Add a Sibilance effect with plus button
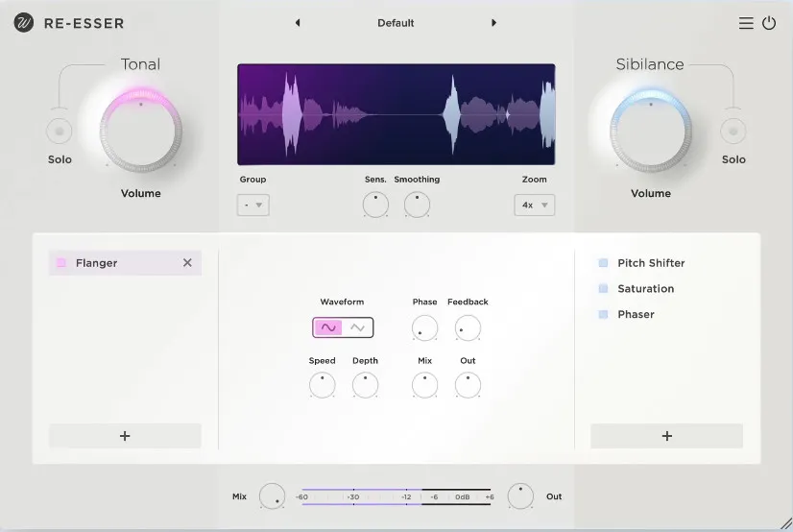The width and height of the screenshot is (793, 532). tap(666, 436)
